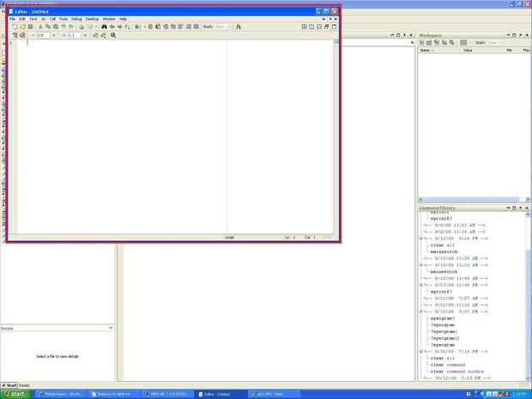Click the Save icon in Editor toolbar
This screenshot has width=532, height=399.
(30, 27)
